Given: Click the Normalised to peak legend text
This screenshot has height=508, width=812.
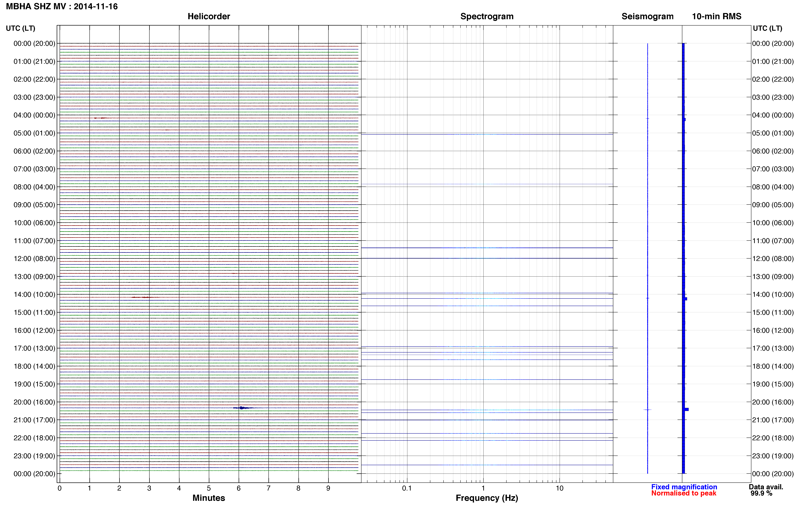Looking at the screenshot, I should pos(684,493).
